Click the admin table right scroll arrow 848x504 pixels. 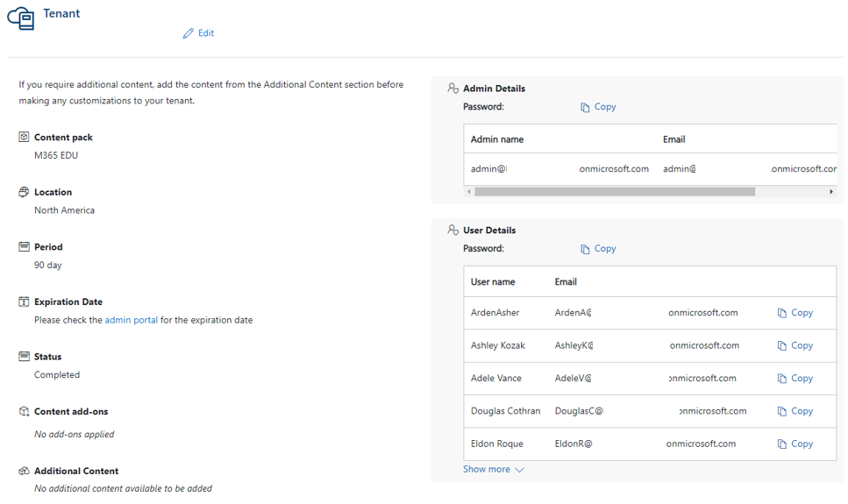click(831, 191)
